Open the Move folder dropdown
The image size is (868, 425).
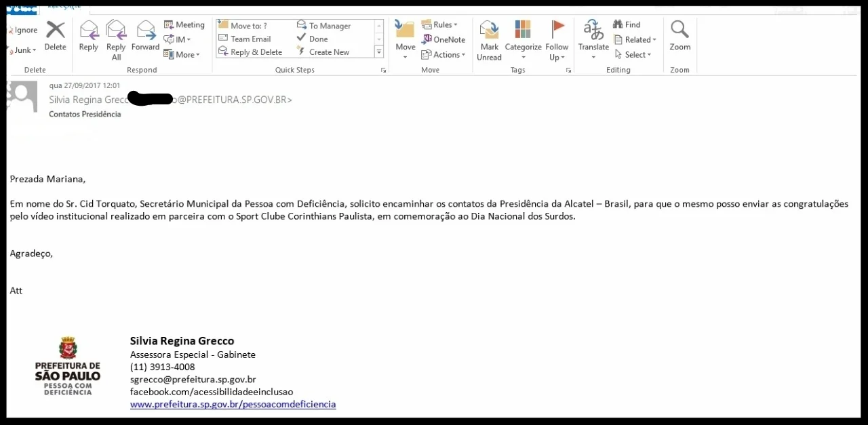406,41
